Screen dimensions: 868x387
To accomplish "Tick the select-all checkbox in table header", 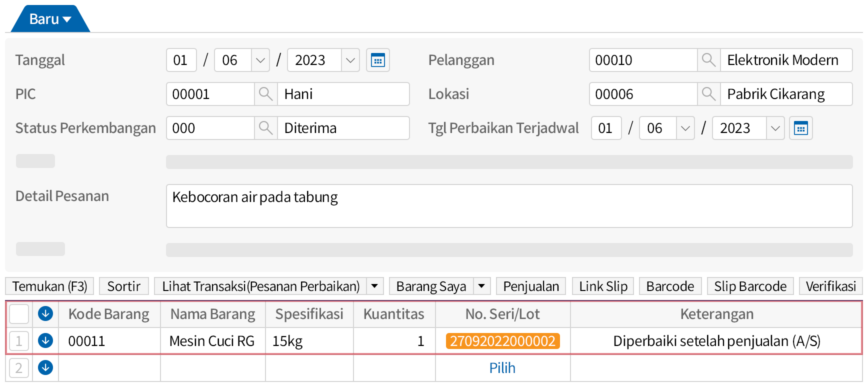I will (x=19, y=314).
